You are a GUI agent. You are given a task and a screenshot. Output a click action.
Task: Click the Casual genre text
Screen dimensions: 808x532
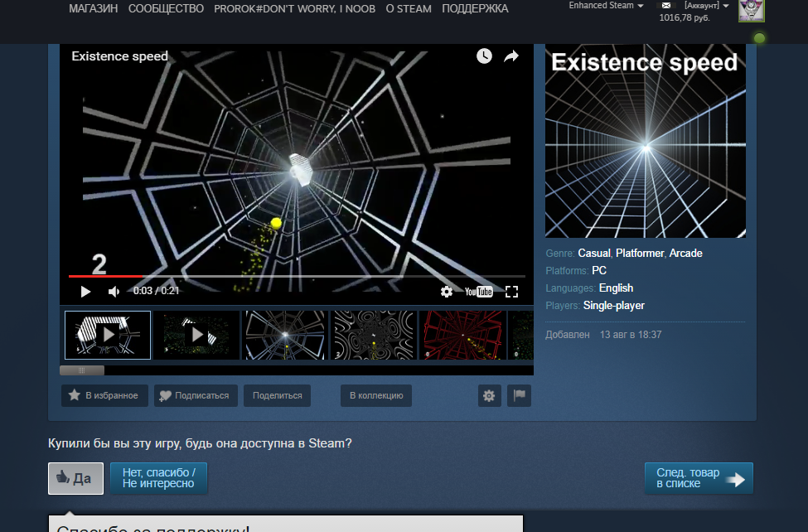(x=594, y=253)
